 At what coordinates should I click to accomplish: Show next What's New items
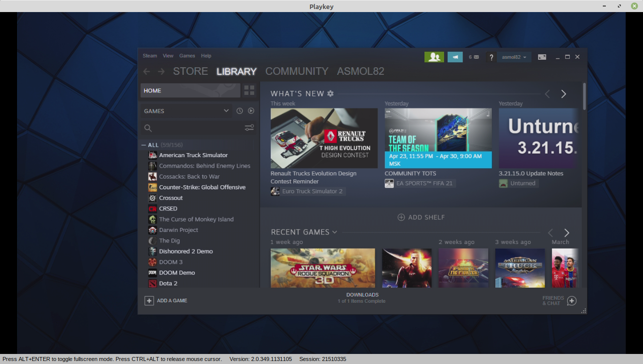click(x=564, y=94)
